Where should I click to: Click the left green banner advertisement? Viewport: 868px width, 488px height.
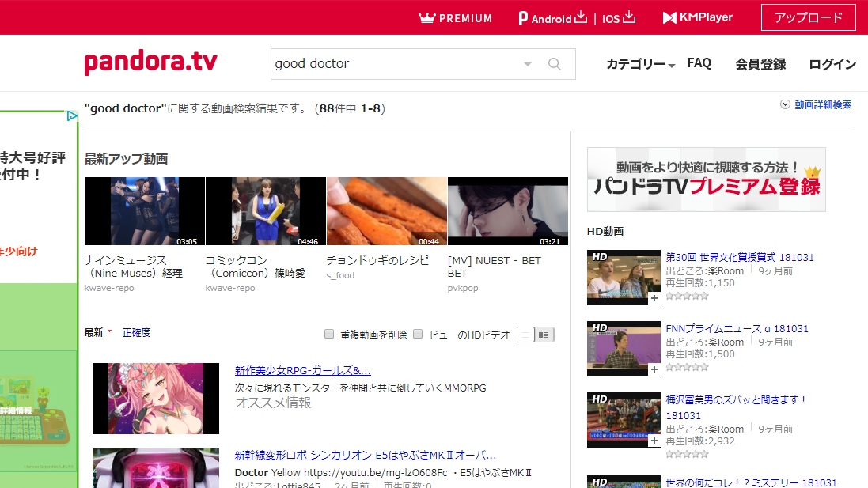pos(39,299)
